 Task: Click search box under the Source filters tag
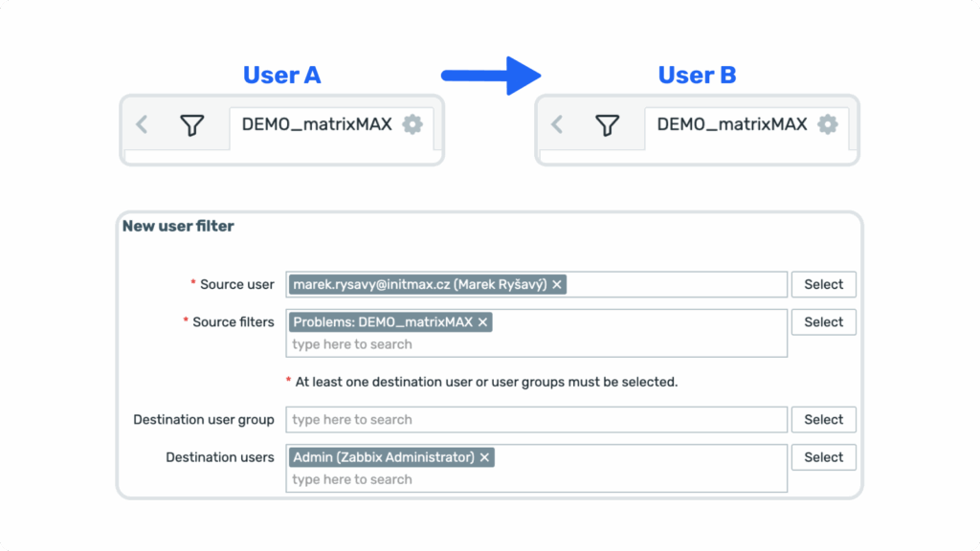click(x=536, y=344)
